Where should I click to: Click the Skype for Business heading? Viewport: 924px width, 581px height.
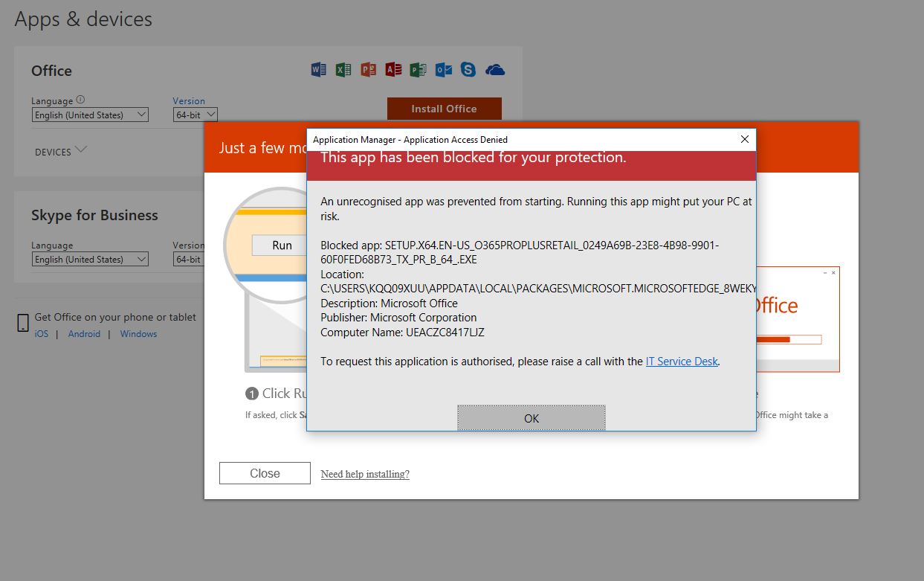pos(94,215)
